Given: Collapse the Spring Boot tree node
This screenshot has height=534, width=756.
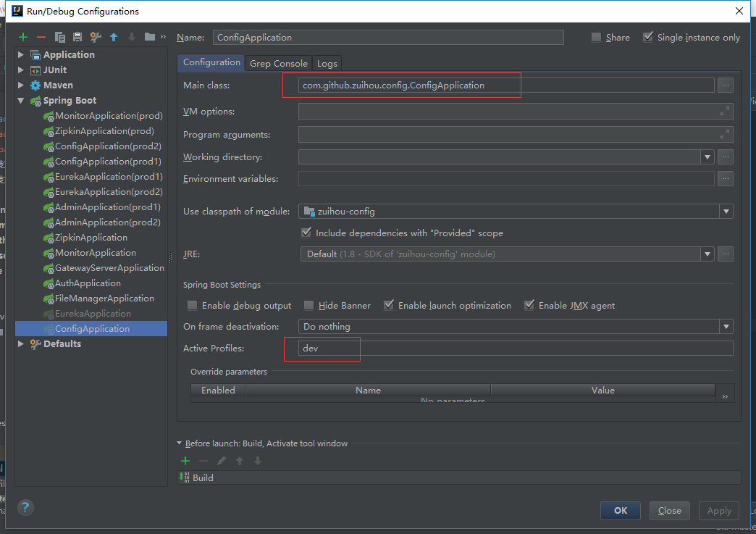Looking at the screenshot, I should pos(21,101).
